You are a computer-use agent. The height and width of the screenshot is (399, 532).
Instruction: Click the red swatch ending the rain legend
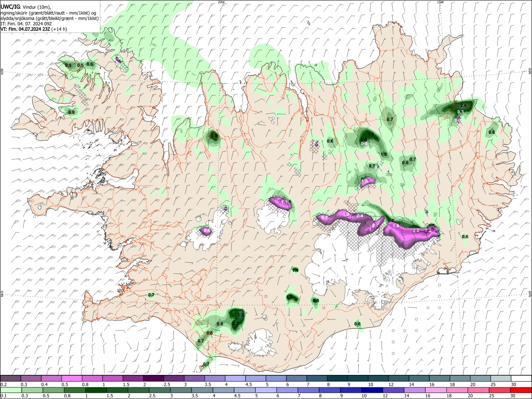pyautogui.click(x=520, y=390)
